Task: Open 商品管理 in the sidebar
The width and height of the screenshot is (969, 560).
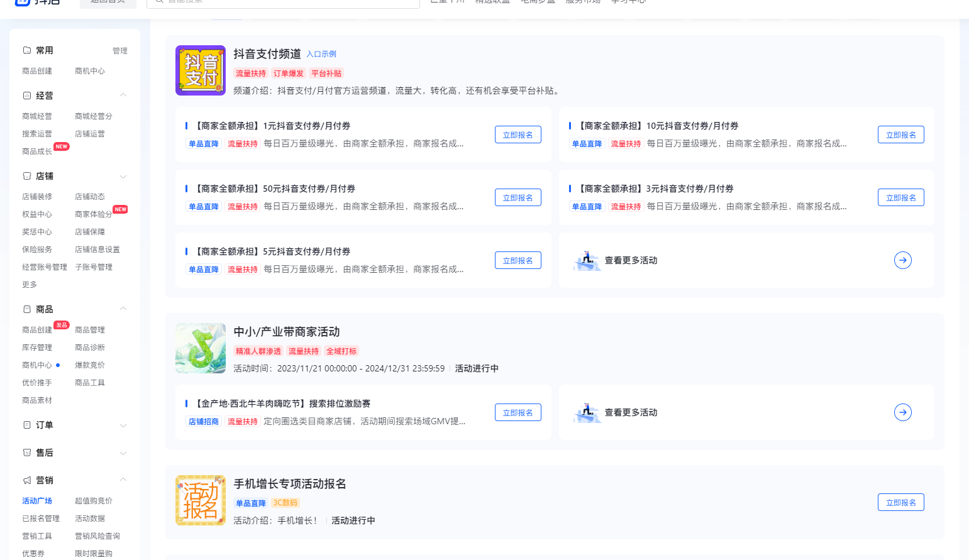Action: pos(90,330)
